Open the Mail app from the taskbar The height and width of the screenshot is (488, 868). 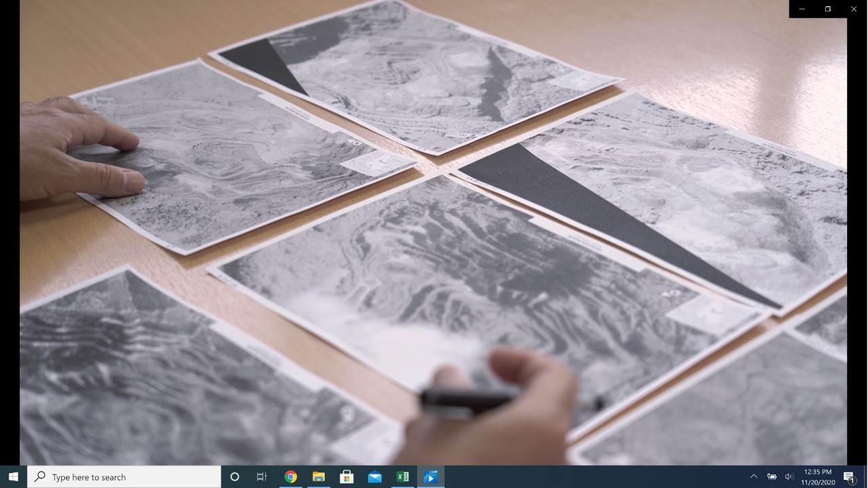point(374,477)
